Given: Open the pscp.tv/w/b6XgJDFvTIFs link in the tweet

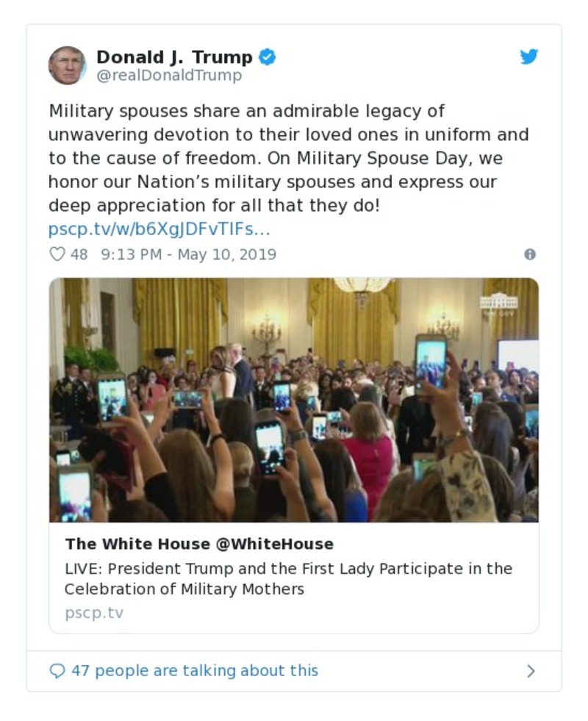Looking at the screenshot, I should point(159,230).
